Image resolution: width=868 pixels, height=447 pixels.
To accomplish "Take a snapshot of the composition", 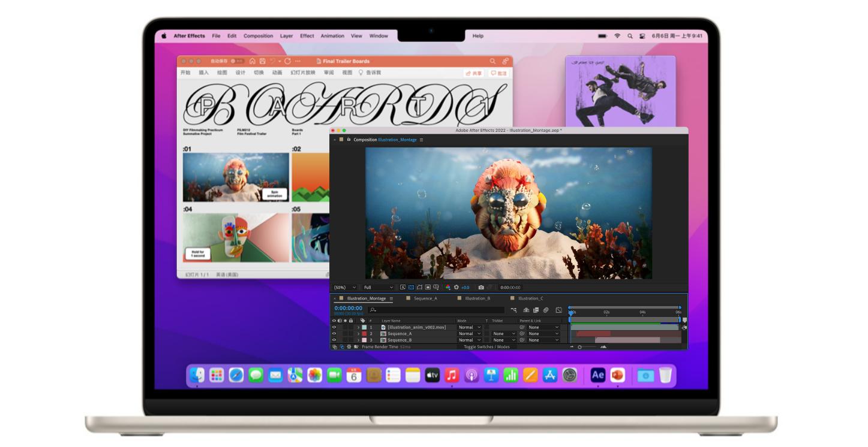I will 481,287.
